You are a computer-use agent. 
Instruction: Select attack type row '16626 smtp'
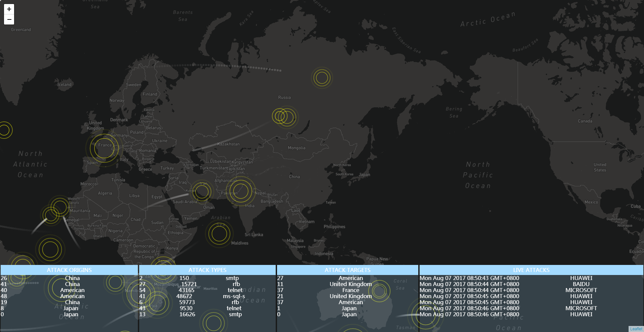point(207,314)
